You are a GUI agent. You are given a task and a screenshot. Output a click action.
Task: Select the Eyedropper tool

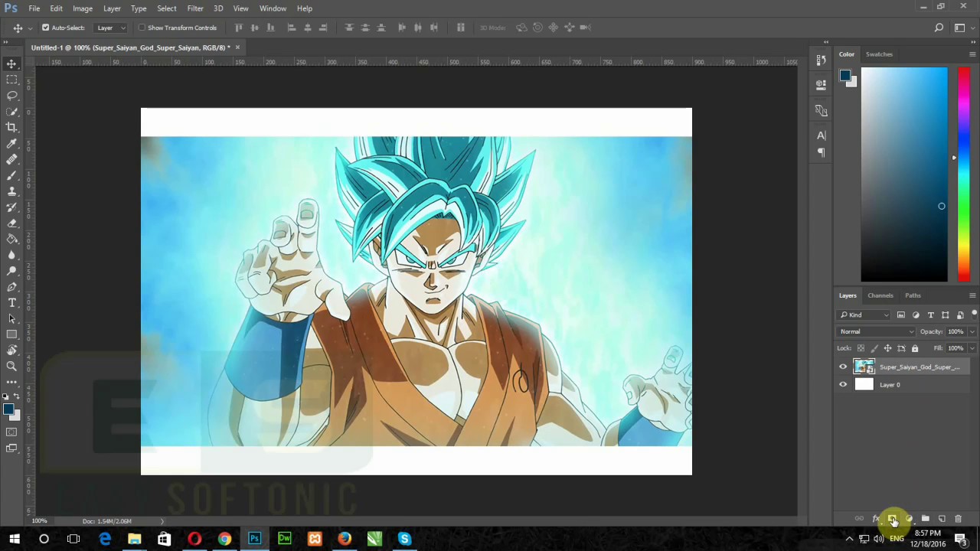pyautogui.click(x=11, y=143)
